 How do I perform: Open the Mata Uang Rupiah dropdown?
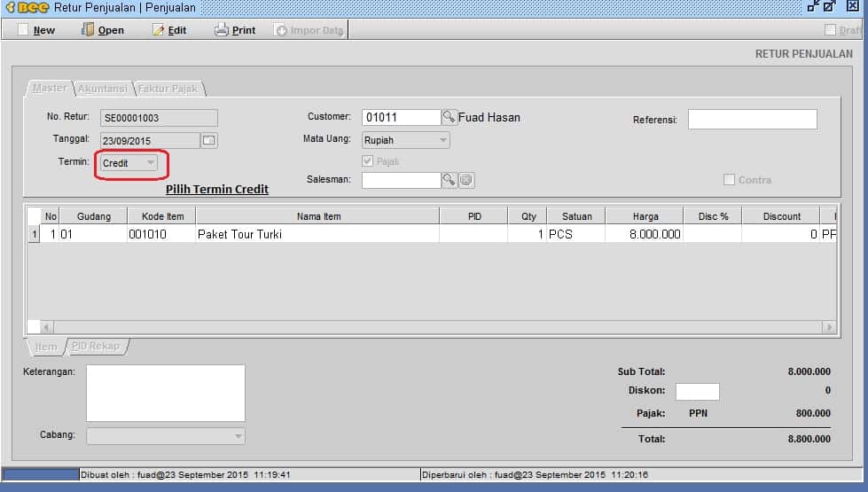(443, 140)
